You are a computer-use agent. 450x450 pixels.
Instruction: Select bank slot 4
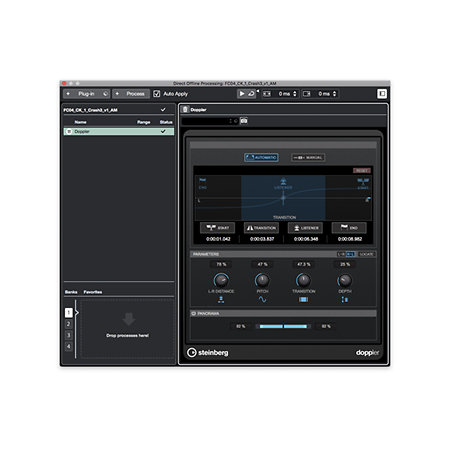68,347
